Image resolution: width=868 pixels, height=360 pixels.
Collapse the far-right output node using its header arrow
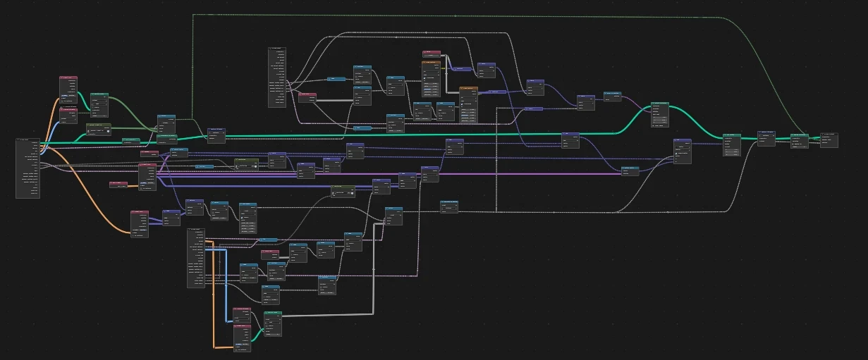(823, 134)
